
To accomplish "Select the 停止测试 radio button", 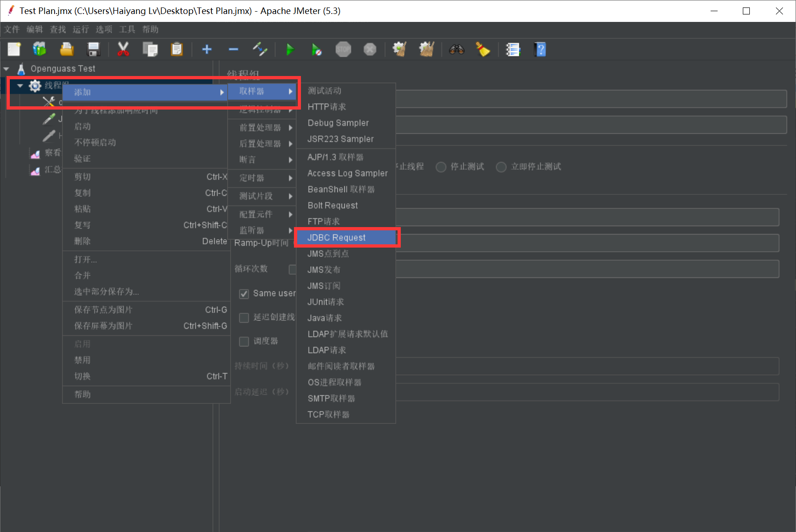I will (x=441, y=167).
